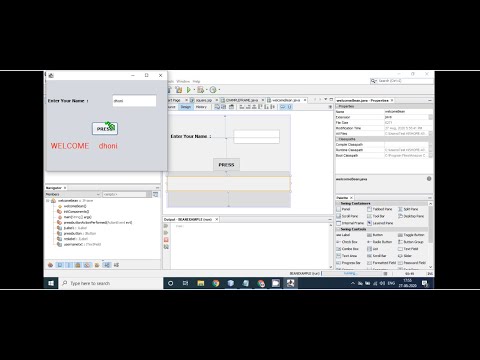Image resolution: width=480 pixels, height=360 pixels.
Task: Click the Combo Box palette item
Action: pyautogui.click(x=347, y=249)
